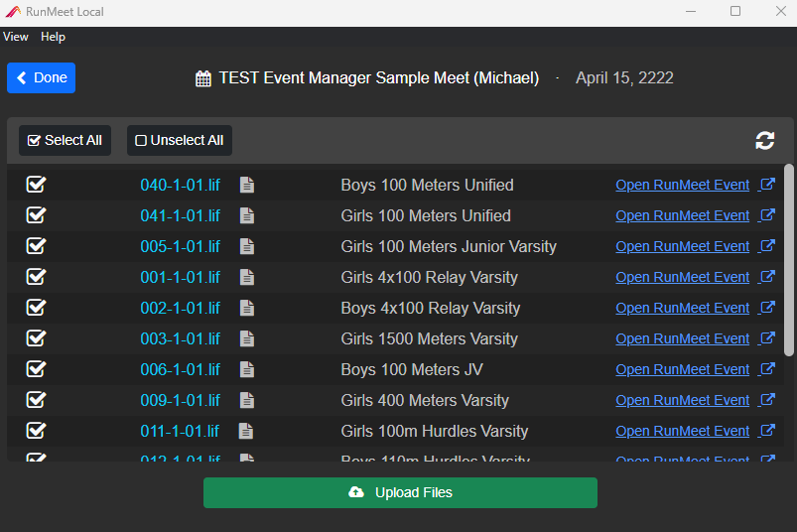Screen dimensions: 797x532
Task: Click file icon next to 041-1-01.lif
Action: (247, 216)
